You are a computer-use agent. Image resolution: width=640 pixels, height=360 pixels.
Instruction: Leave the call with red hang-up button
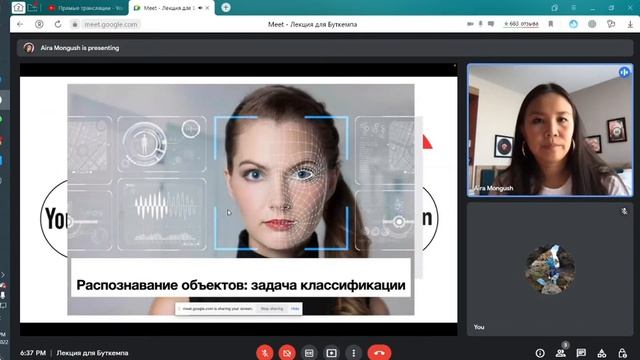379,353
